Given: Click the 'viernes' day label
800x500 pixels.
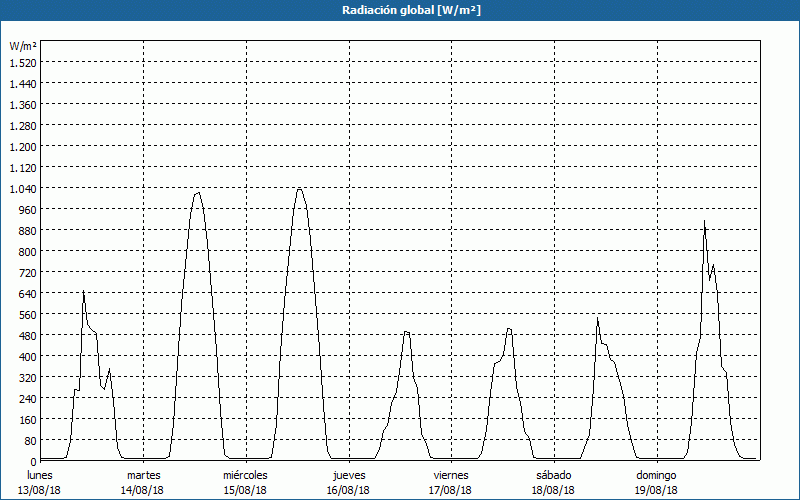Looking at the screenshot, I should click(x=451, y=475).
